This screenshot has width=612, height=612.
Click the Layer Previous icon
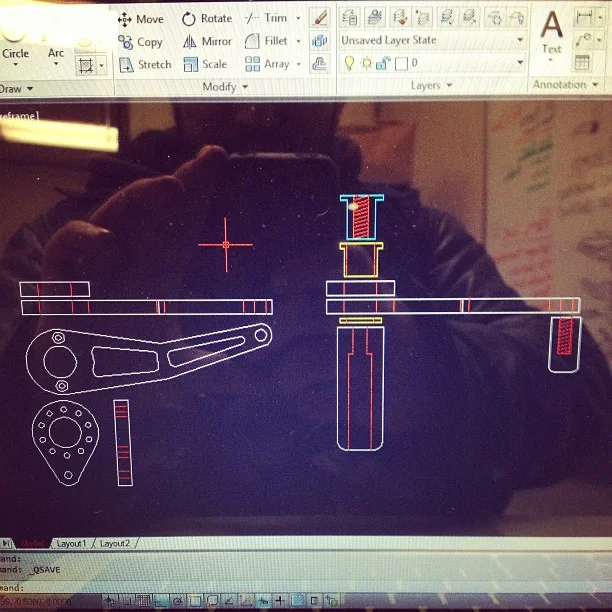point(422,17)
